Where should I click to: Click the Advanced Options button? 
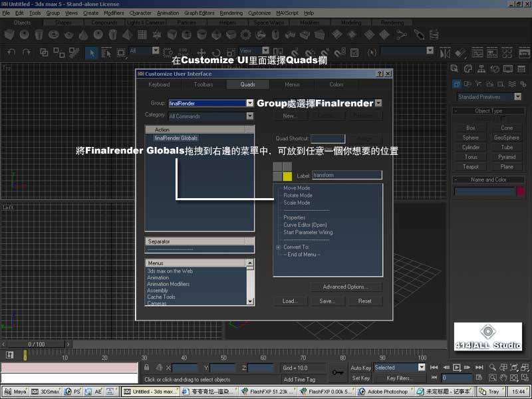pos(345,287)
